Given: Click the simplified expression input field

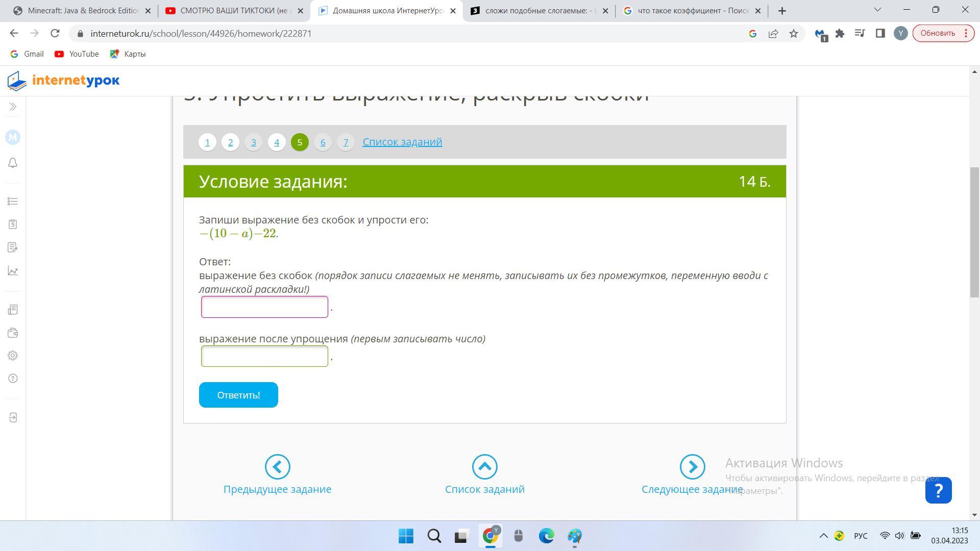Looking at the screenshot, I should [x=264, y=356].
